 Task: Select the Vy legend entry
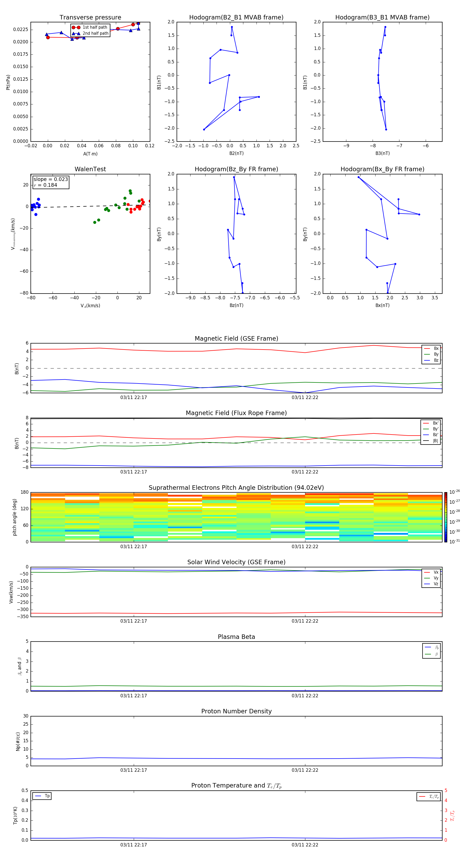(431, 578)
